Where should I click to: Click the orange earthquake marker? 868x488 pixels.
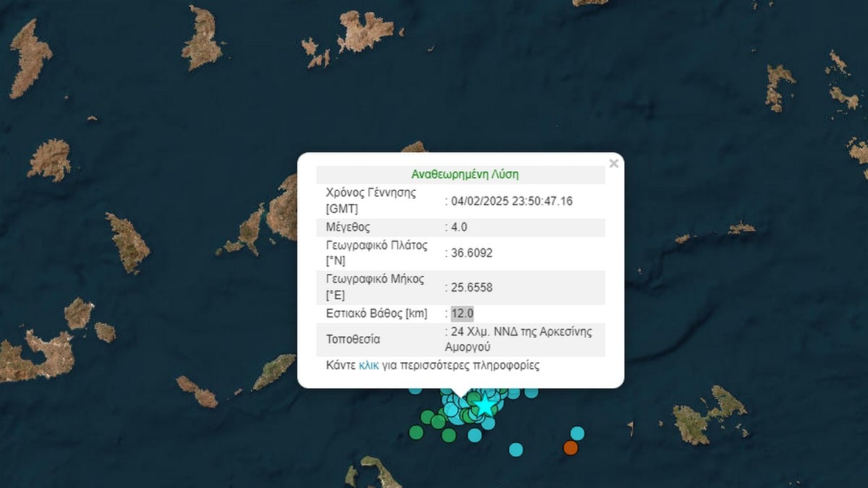(x=571, y=448)
